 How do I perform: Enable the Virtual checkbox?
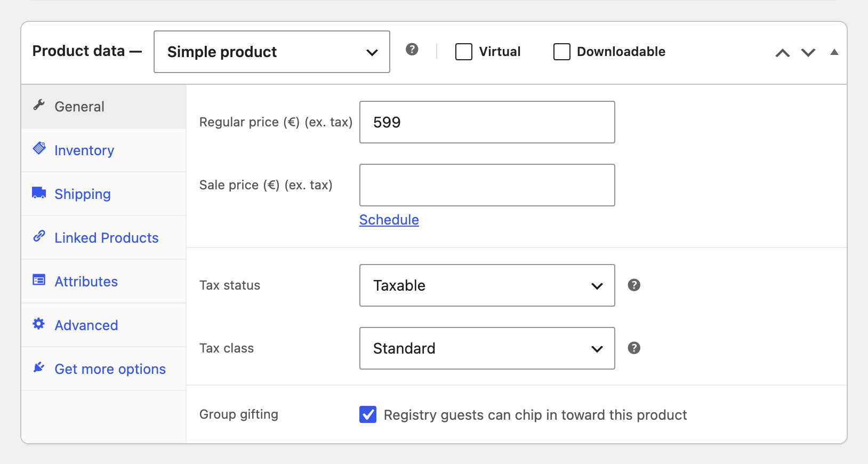464,52
